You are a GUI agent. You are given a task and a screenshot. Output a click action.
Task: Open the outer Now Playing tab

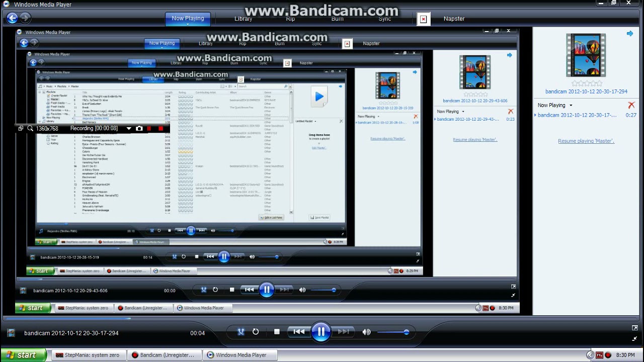188,19
